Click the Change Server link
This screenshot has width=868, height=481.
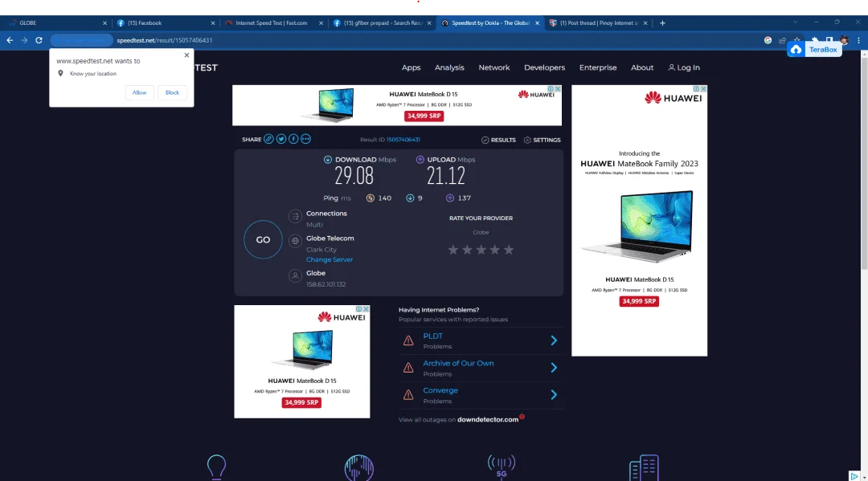pyautogui.click(x=330, y=260)
